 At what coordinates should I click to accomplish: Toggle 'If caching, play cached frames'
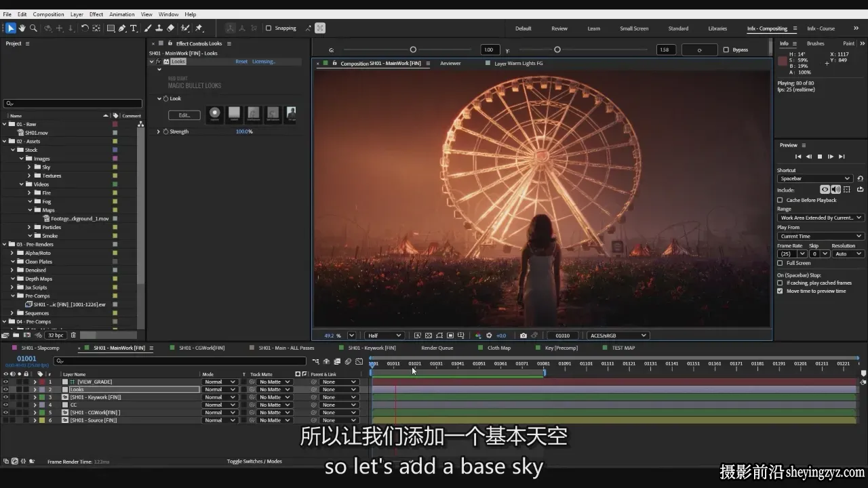pos(780,283)
